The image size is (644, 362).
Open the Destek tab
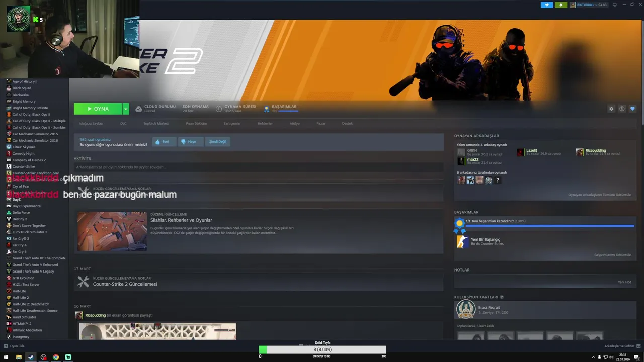coord(347,123)
